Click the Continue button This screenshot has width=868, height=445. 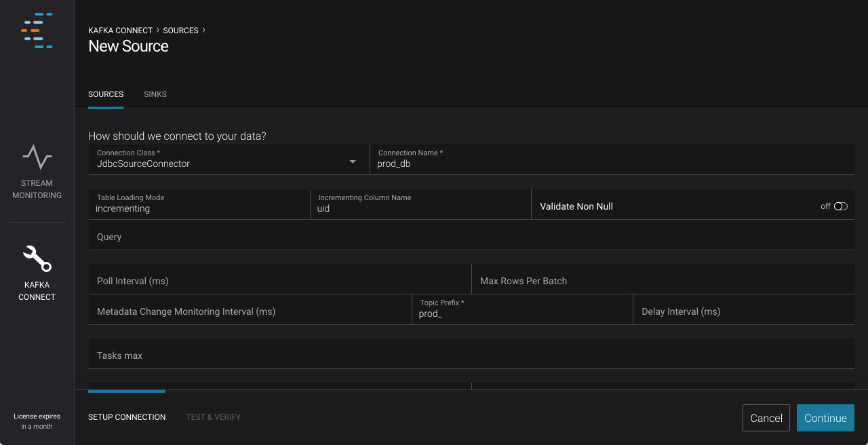[825, 418]
